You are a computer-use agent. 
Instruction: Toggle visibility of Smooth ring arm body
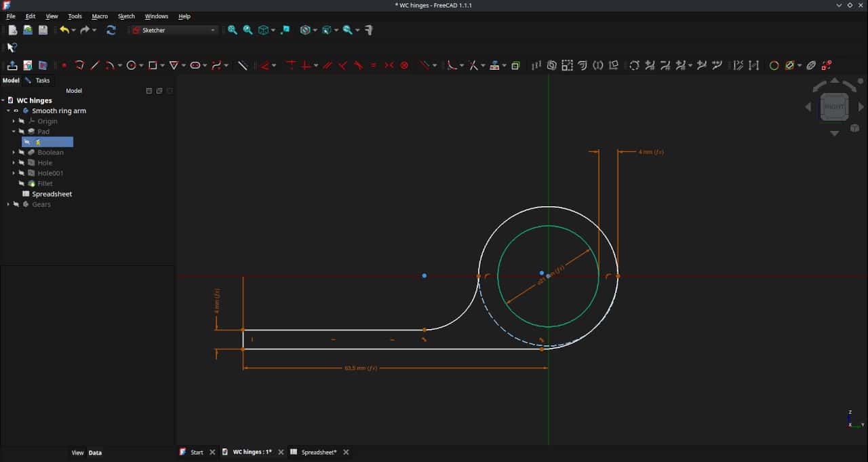tap(16, 111)
